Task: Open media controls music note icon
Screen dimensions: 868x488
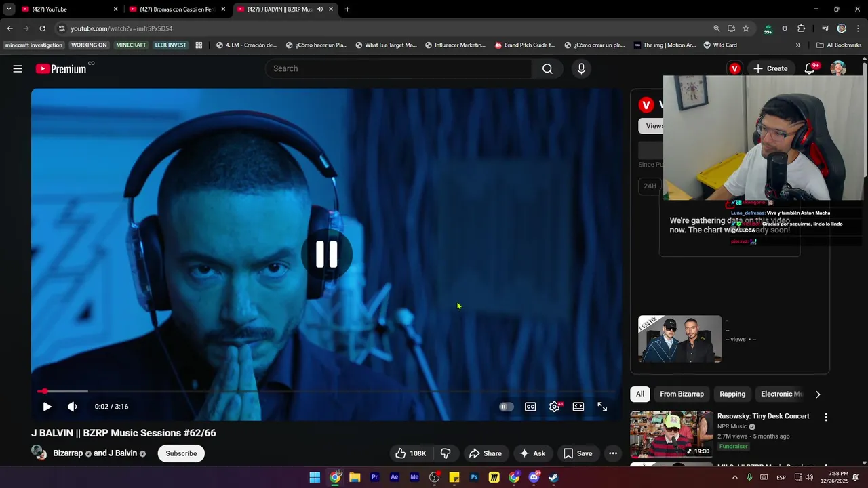Action: [825, 28]
